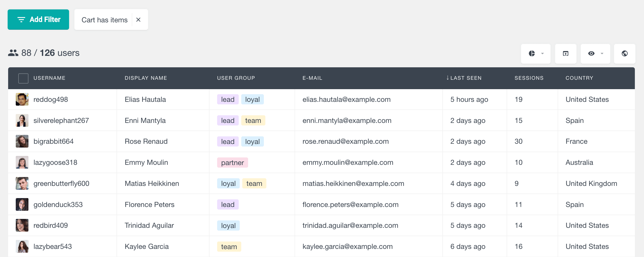Image resolution: width=644 pixels, height=257 pixels.
Task: Click the globe map view icon
Action: pos(624,54)
